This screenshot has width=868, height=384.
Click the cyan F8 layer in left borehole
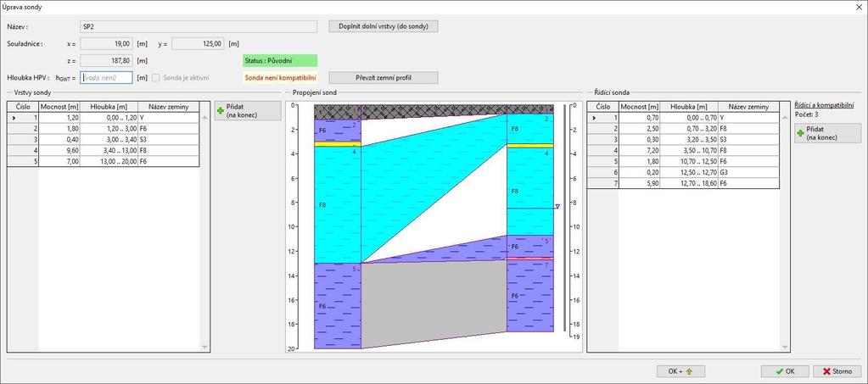(x=338, y=205)
